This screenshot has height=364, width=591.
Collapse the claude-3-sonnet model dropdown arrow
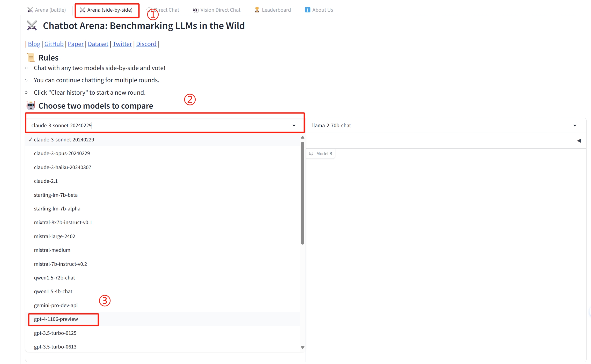tap(294, 126)
